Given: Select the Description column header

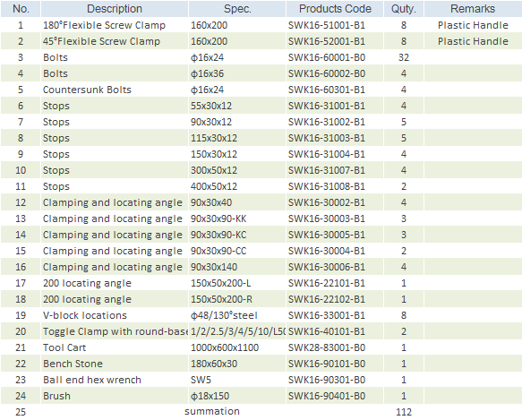Looking at the screenshot, I should click(x=115, y=9).
